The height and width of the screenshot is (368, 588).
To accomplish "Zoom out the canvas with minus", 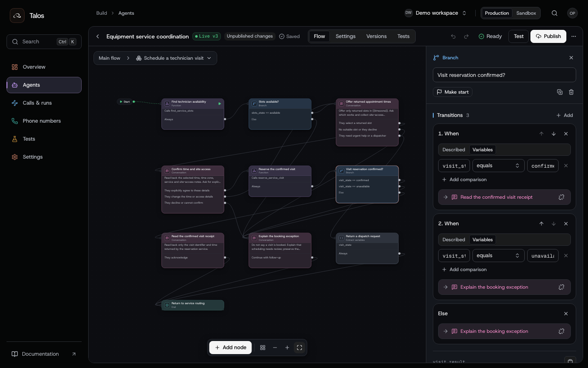I will click(x=275, y=348).
